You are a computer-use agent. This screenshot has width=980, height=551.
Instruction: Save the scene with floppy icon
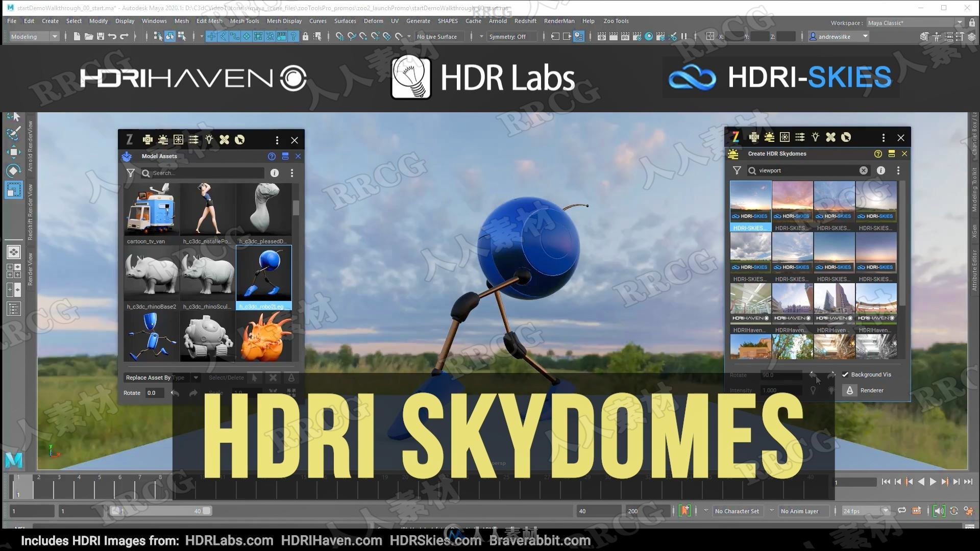[101, 36]
